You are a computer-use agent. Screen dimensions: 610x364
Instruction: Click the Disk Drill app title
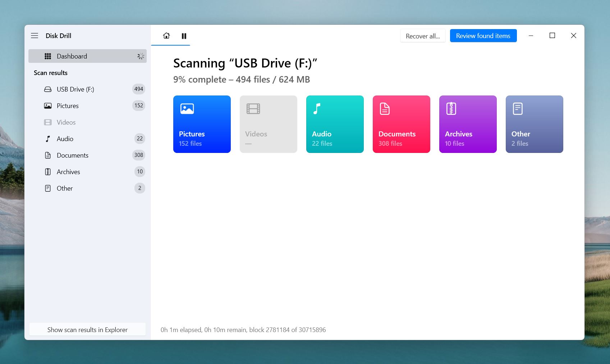pyautogui.click(x=59, y=36)
